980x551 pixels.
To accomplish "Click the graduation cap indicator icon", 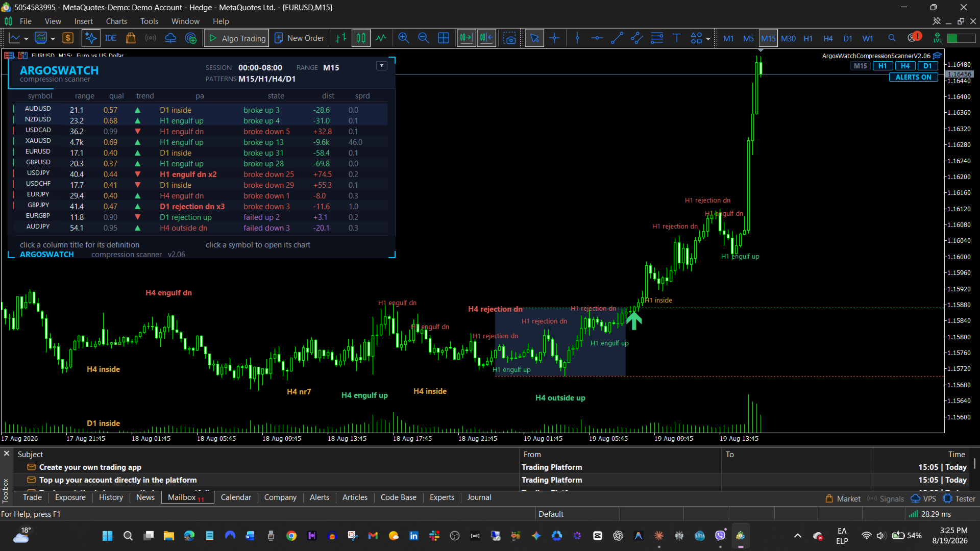I will click(x=938, y=56).
